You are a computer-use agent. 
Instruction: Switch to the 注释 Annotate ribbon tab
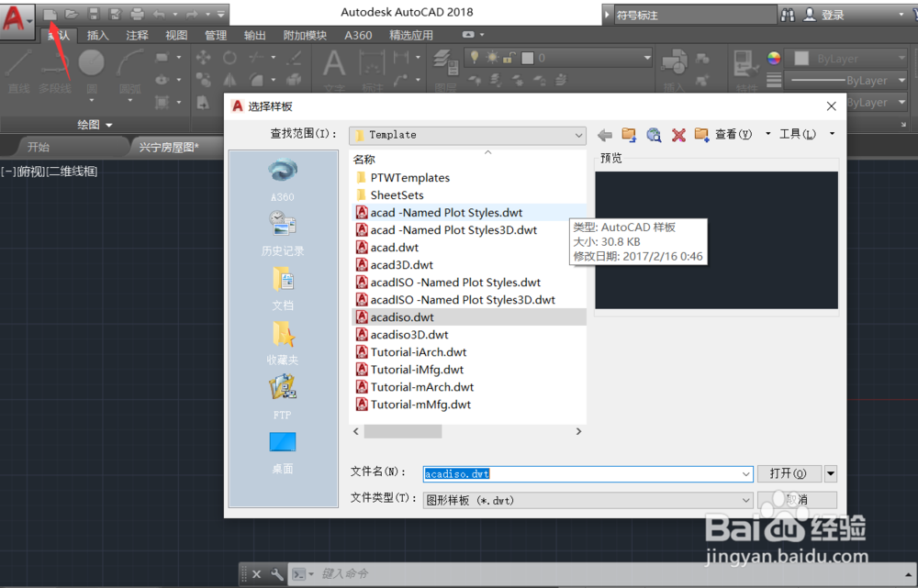point(137,36)
